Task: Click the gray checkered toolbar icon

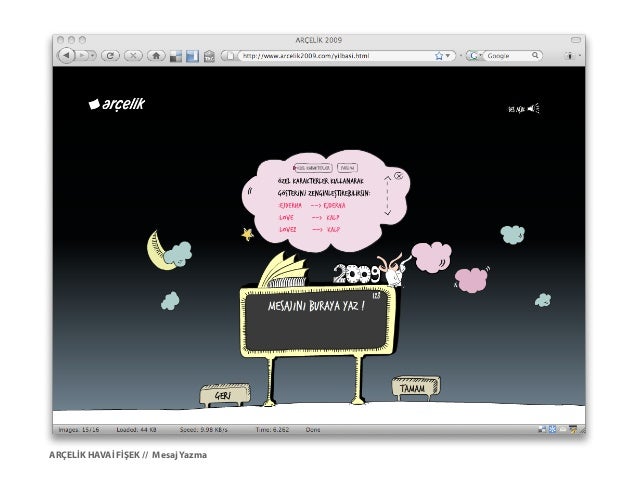Action: tap(175, 56)
